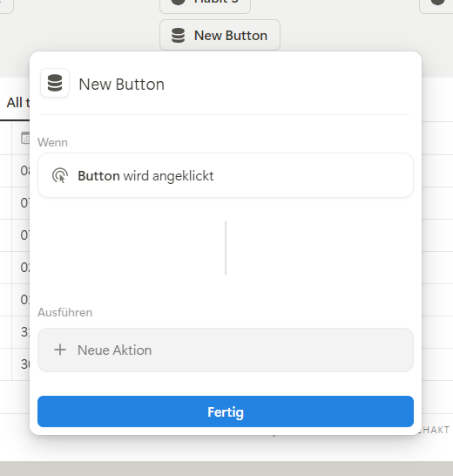Click the cut-off button in the top left corner

point(6,5)
